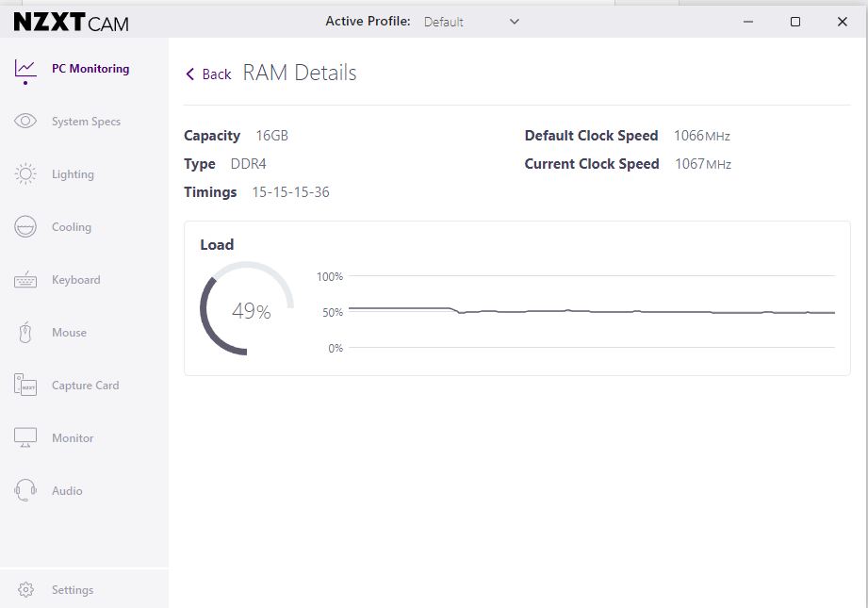Screen dimensions: 868x608
Task: Minimize the NZXT CAM window
Action: (x=748, y=22)
